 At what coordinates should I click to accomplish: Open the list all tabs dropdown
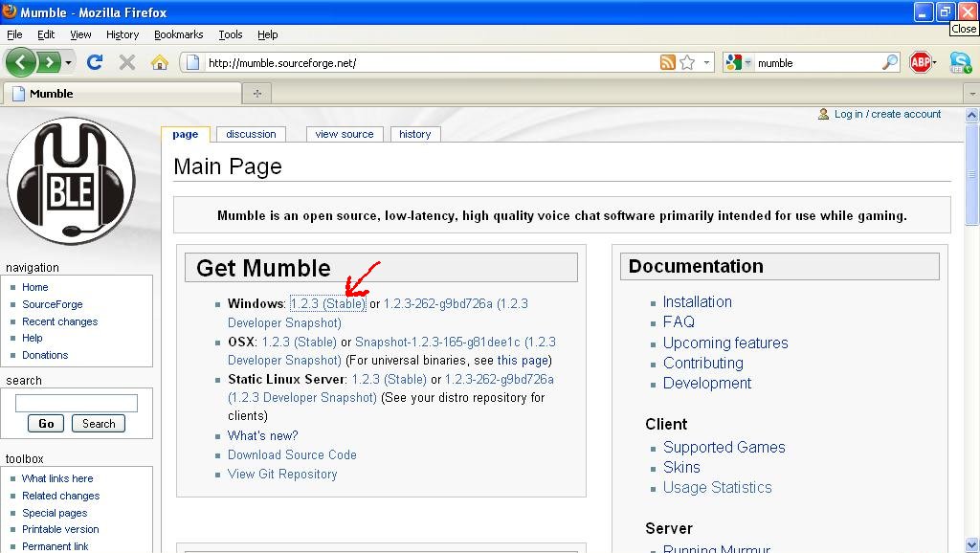pyautogui.click(x=972, y=94)
